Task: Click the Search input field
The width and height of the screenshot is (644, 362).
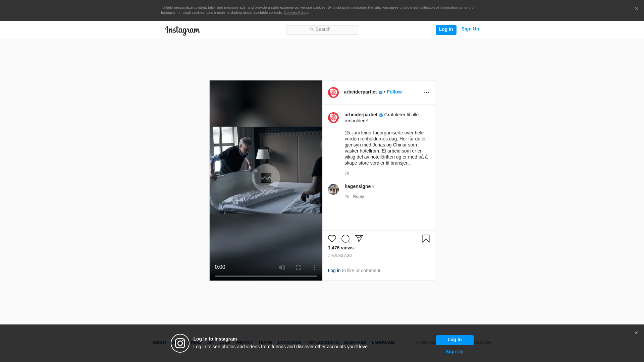Action: click(x=322, y=30)
